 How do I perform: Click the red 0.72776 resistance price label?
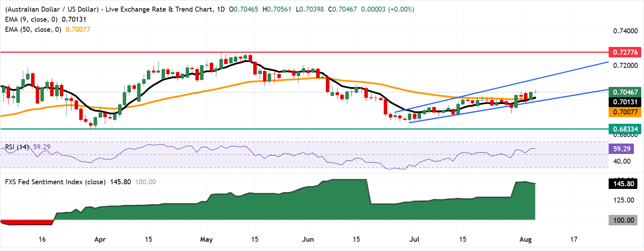point(625,52)
